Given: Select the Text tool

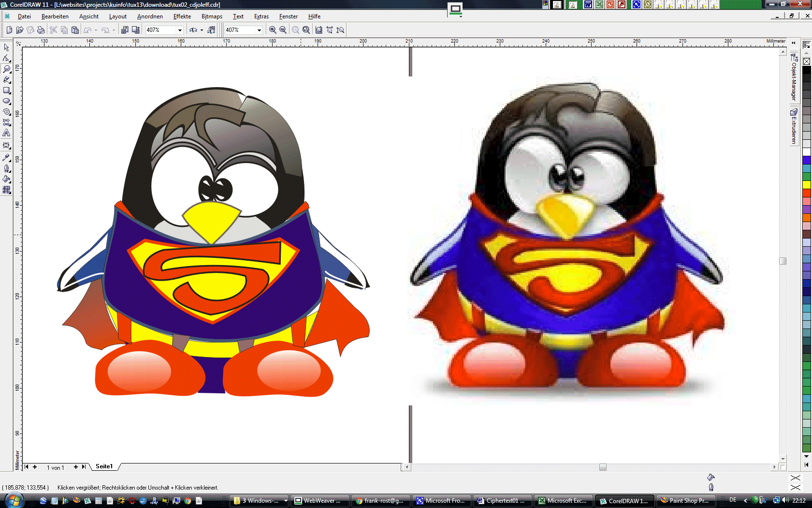Looking at the screenshot, I should (6, 133).
